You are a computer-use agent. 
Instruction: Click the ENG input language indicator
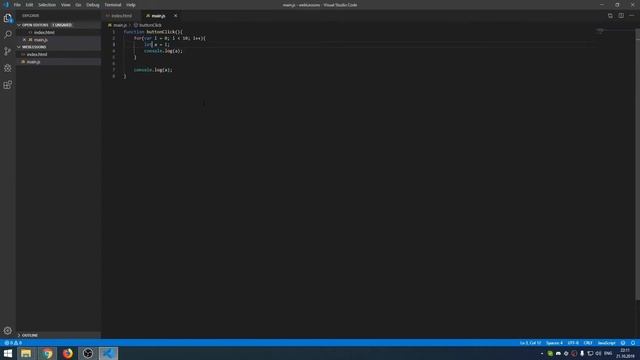point(608,353)
